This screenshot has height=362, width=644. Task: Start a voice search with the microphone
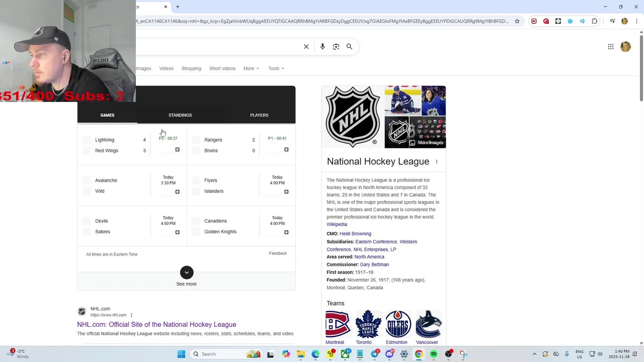(323, 46)
